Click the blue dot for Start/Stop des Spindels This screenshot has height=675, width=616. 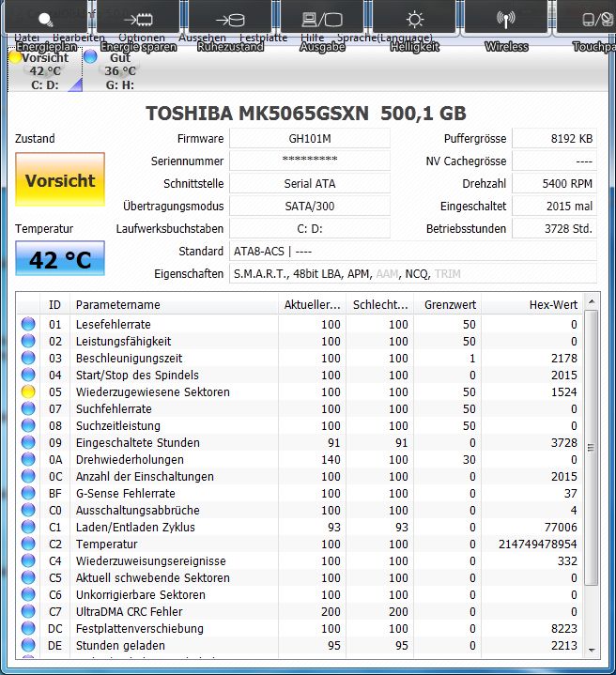28,375
